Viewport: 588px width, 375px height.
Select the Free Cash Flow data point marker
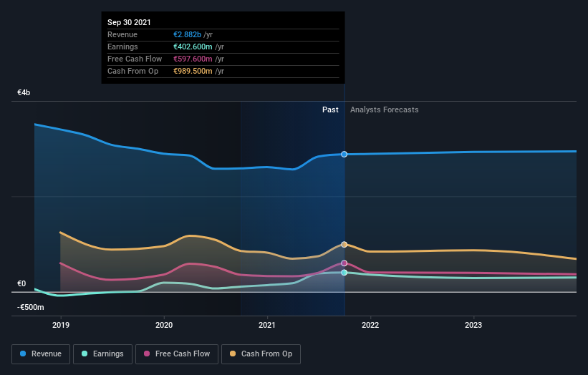(x=344, y=263)
